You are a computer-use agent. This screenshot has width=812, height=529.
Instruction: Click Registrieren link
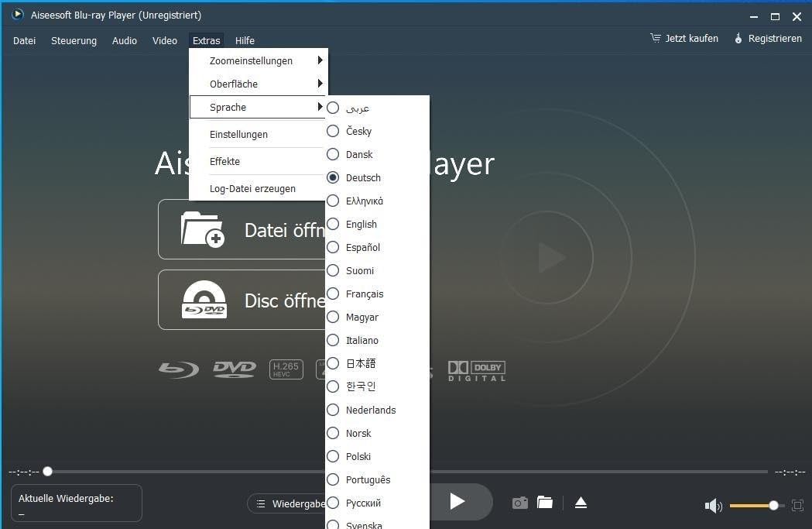(775, 39)
